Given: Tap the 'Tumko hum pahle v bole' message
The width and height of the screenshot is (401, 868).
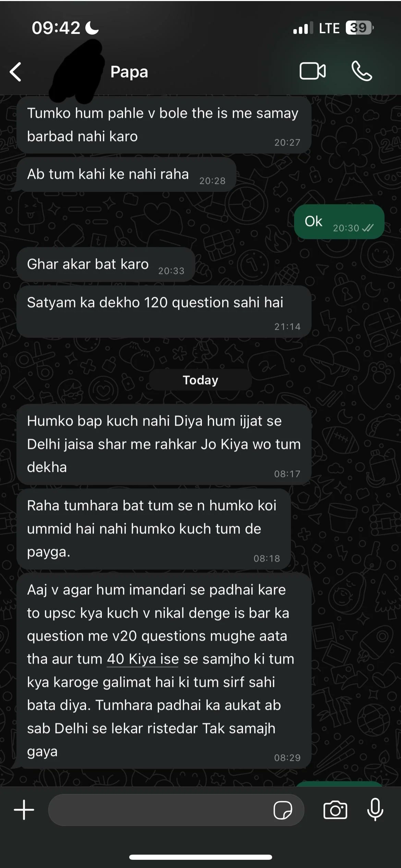Looking at the screenshot, I should coord(164,125).
